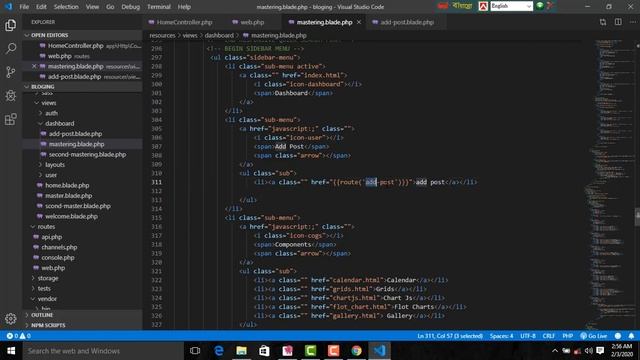The height and width of the screenshot is (360, 640).
Task: Change language mode via PHP status item
Action: click(568, 336)
